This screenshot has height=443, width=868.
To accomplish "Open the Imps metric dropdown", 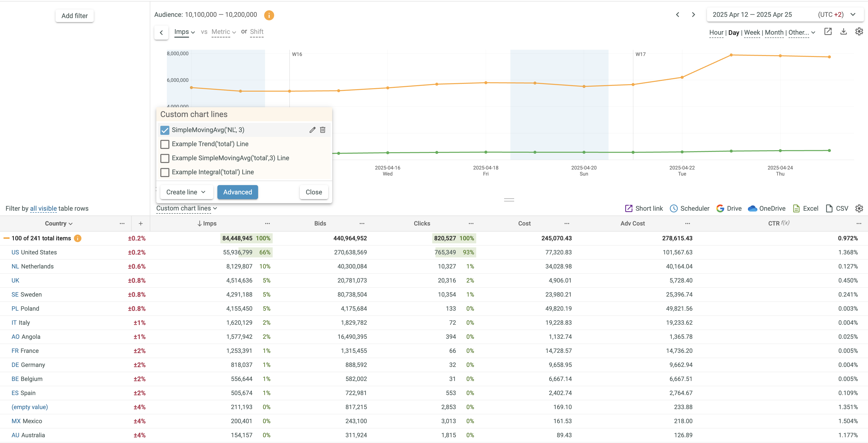I will (184, 32).
